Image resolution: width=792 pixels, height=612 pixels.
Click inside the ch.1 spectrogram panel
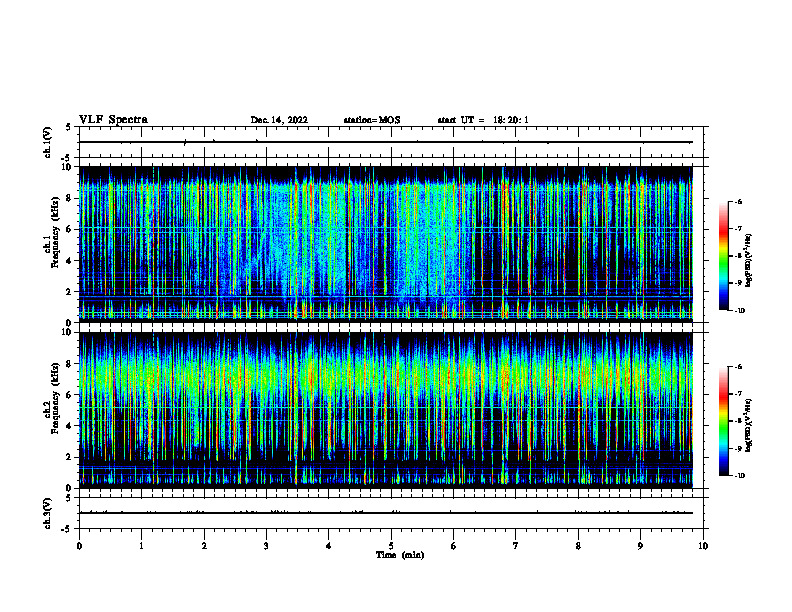[x=386, y=244]
